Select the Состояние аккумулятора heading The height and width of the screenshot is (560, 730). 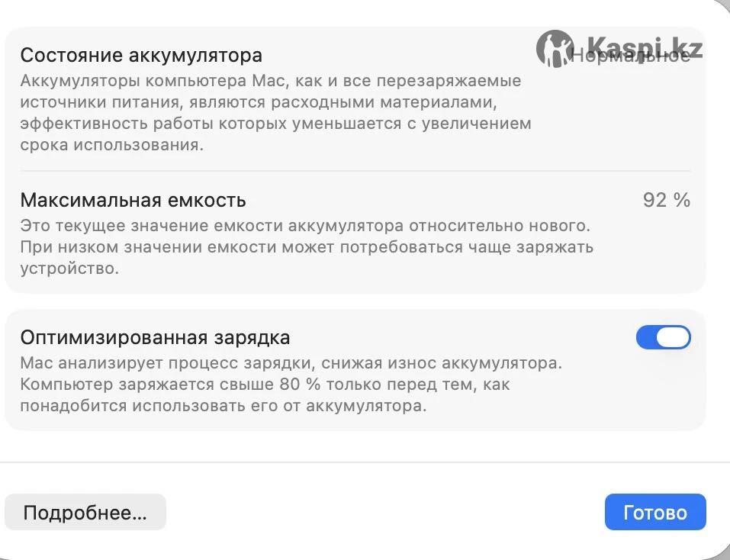point(141,56)
